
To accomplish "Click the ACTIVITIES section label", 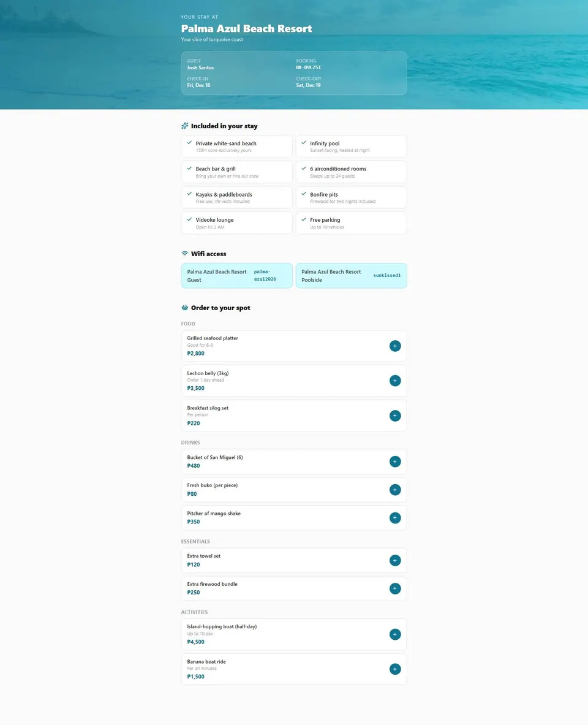I will [x=194, y=612].
